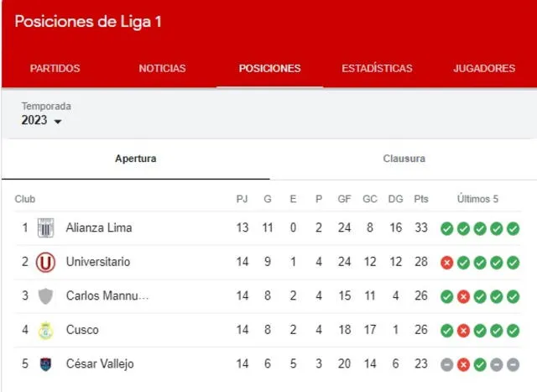Click Universitario's red loss icon in Últimos 5

[x=447, y=262]
